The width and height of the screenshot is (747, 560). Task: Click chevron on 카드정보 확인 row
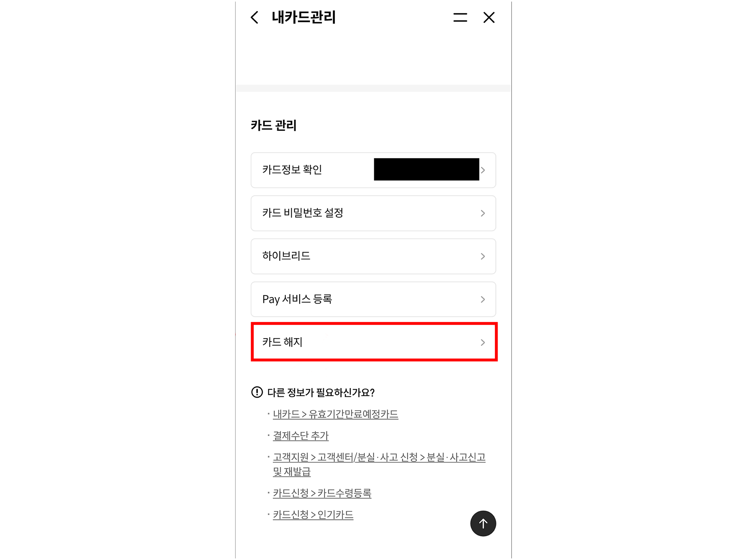(483, 170)
